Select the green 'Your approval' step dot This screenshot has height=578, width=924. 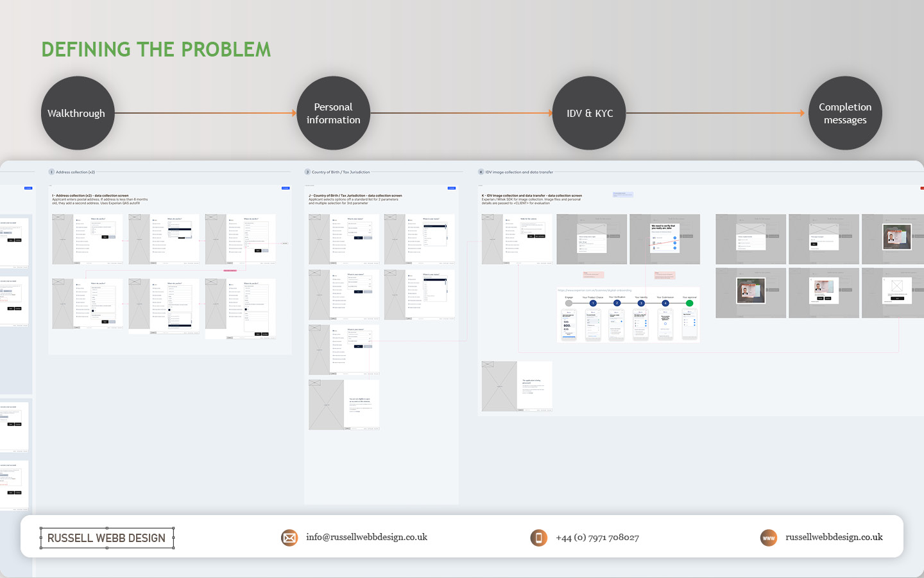tap(689, 303)
